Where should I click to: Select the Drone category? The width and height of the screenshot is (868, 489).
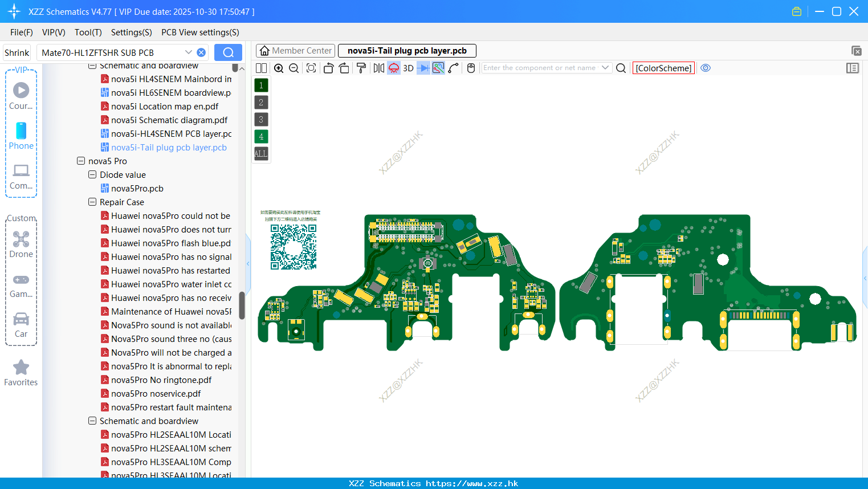click(21, 244)
